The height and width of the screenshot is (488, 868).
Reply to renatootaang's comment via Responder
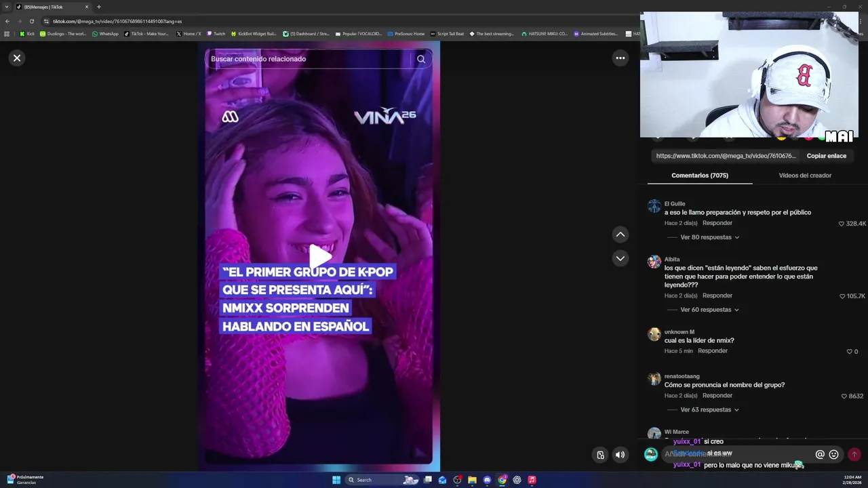pos(717,396)
